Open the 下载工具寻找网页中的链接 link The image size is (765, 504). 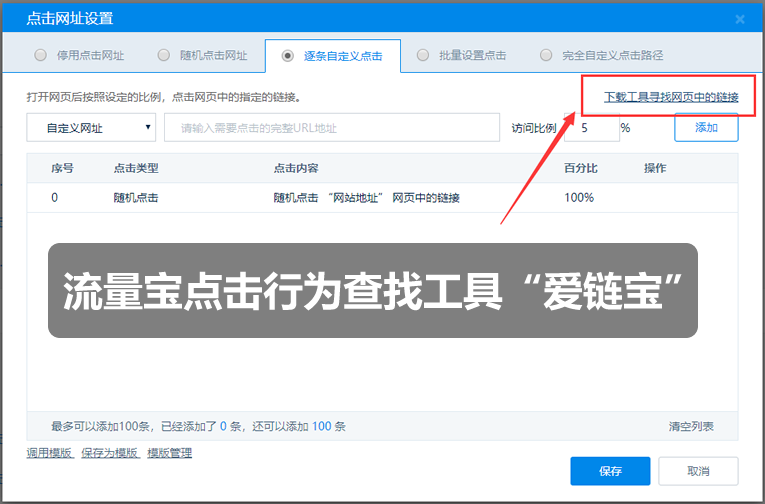pos(671,97)
